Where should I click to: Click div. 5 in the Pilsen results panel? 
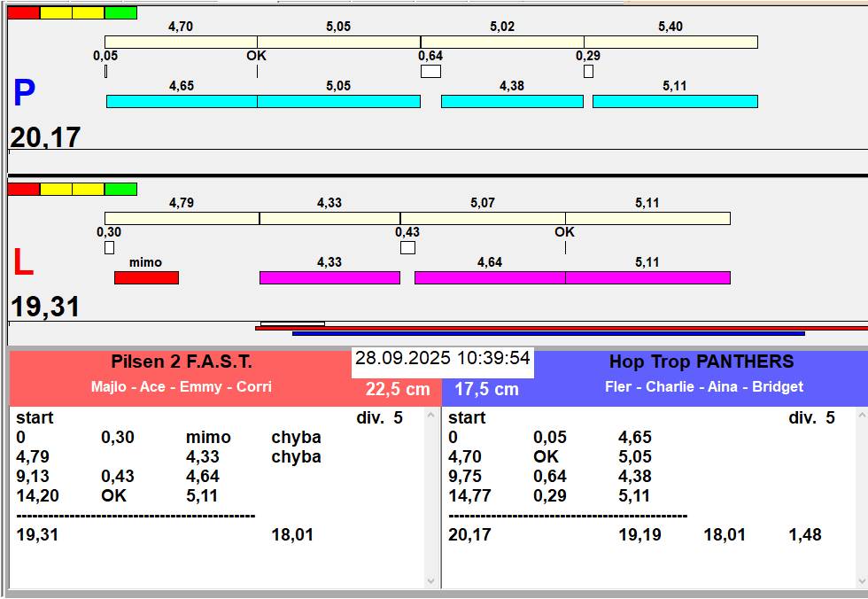coord(380,417)
